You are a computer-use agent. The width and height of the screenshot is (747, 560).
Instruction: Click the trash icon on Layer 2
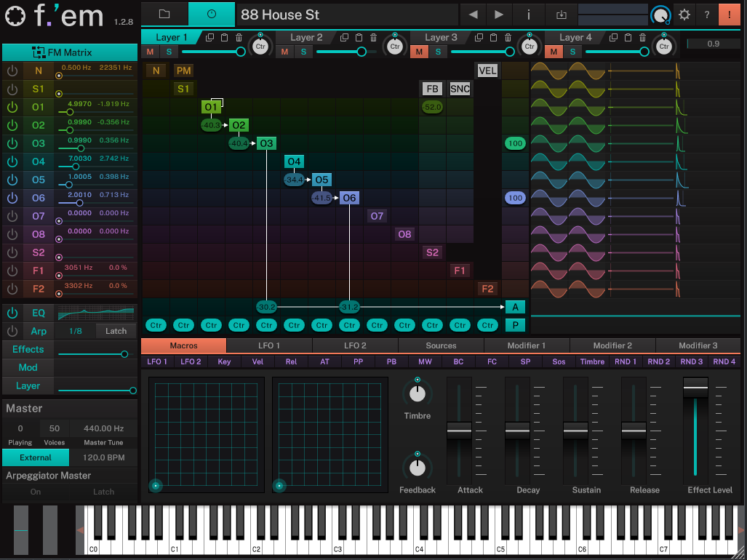coord(373,37)
